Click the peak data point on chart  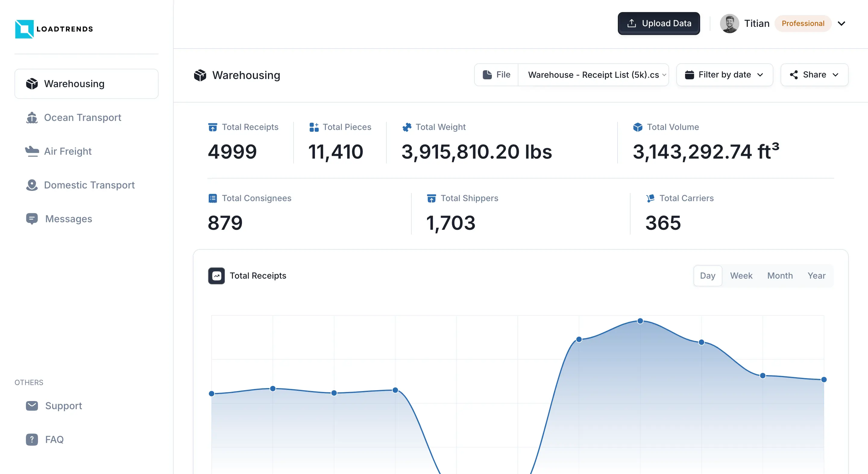click(640, 321)
